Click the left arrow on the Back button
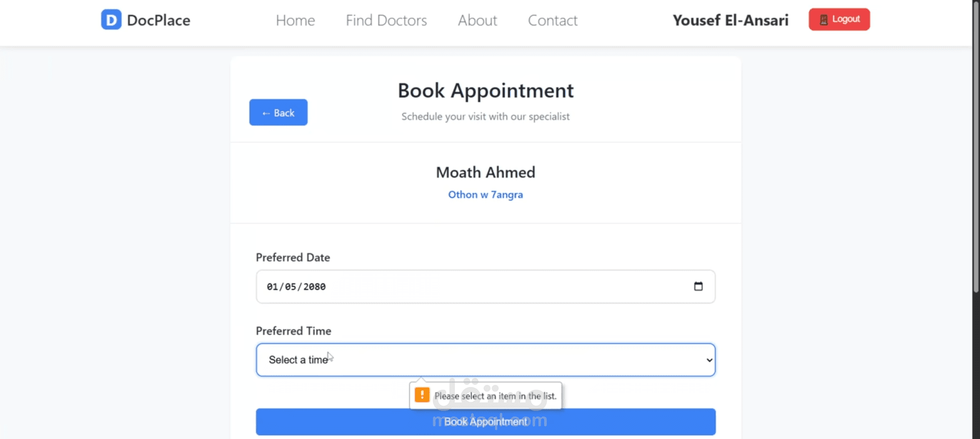The image size is (980, 439). coord(266,113)
